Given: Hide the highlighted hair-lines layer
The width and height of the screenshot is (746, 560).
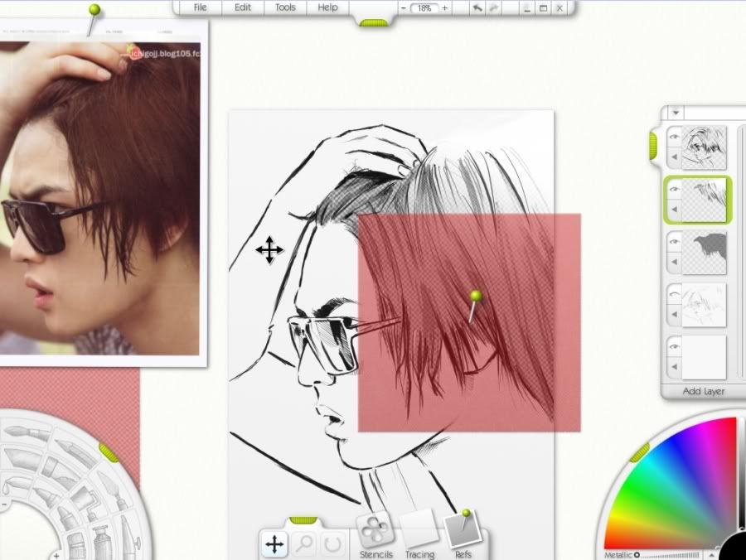Looking at the screenshot, I should click(674, 189).
